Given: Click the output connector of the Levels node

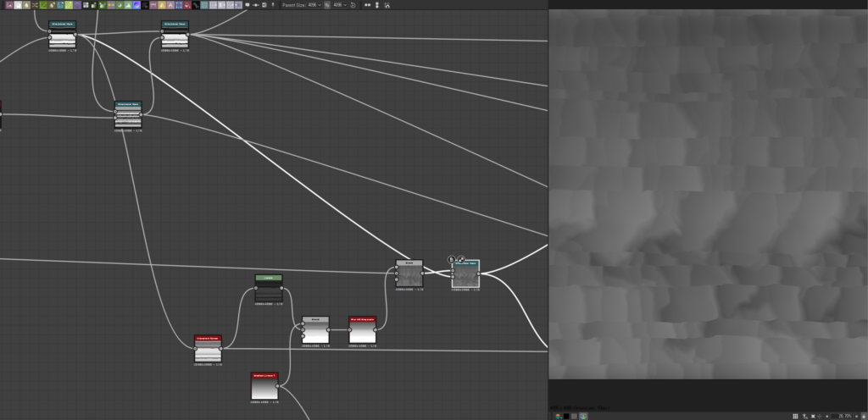Looking at the screenshot, I should point(281,288).
